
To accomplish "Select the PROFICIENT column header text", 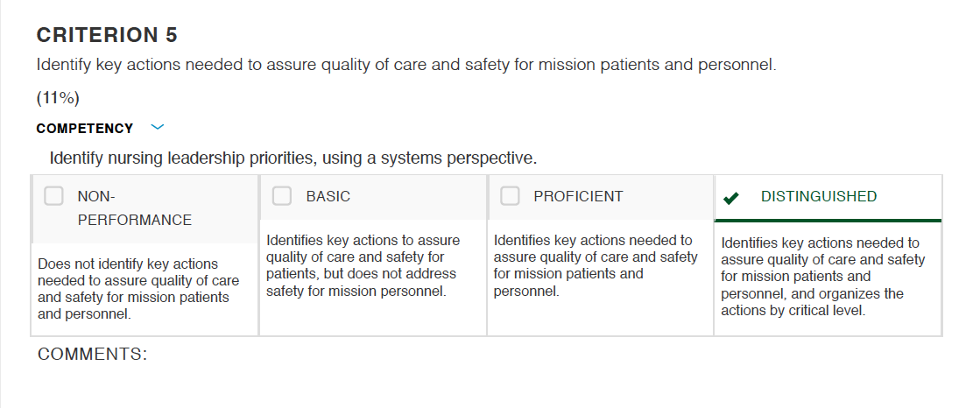I will click(578, 196).
